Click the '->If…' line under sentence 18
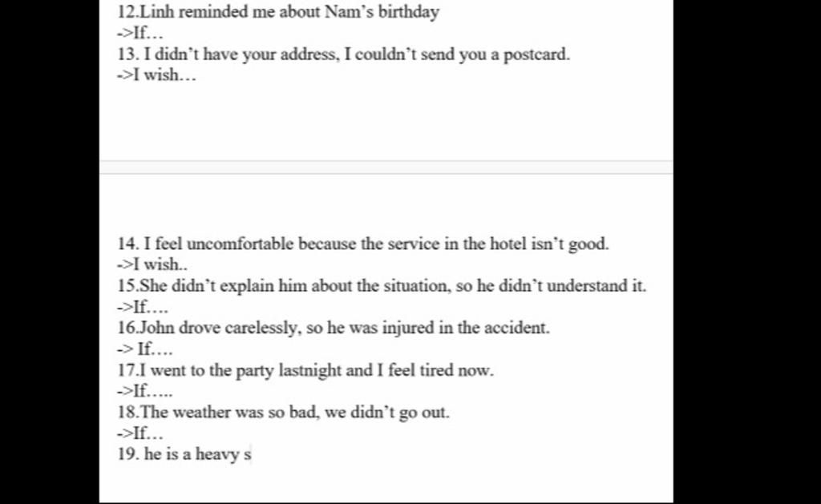The image size is (821, 504). 140,433
